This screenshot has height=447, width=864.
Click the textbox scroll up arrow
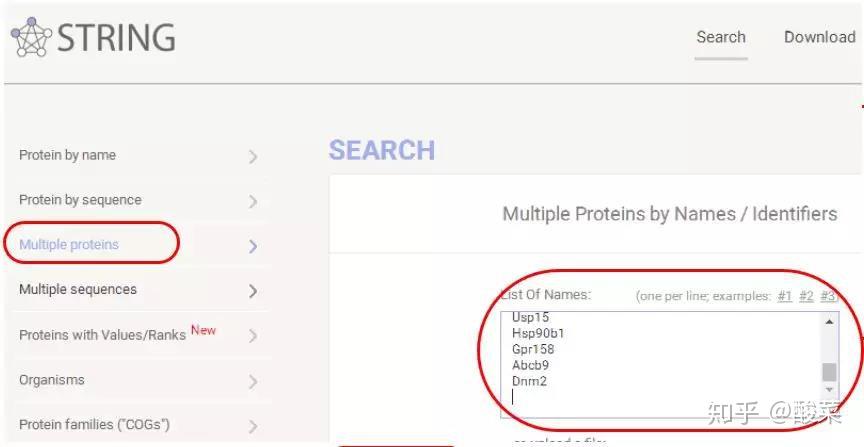[829, 322]
